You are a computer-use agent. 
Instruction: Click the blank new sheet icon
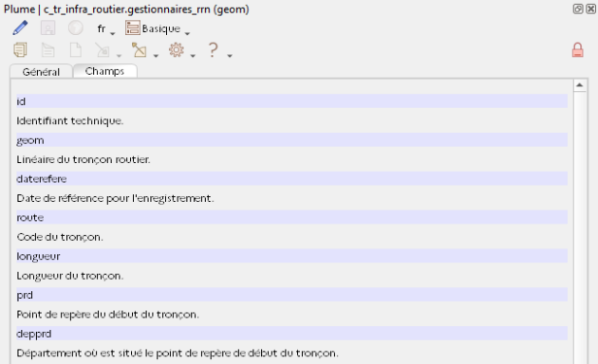[x=76, y=50]
